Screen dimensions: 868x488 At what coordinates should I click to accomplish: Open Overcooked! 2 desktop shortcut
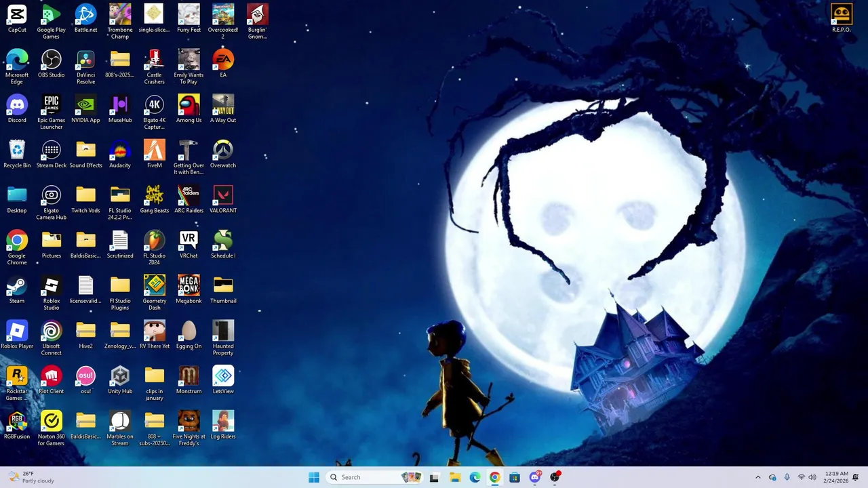coord(223,22)
